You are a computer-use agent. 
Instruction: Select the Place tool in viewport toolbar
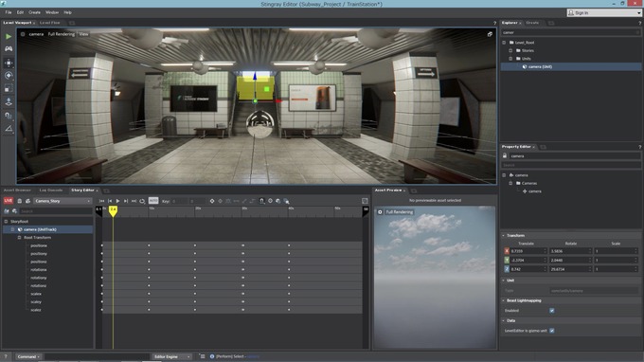[9, 102]
